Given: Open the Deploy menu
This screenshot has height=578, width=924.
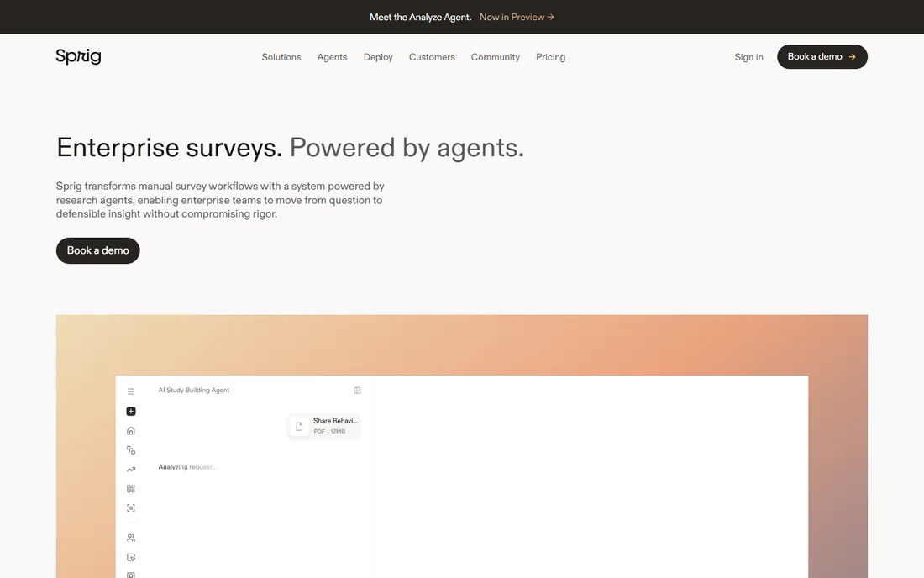Looking at the screenshot, I should (378, 57).
